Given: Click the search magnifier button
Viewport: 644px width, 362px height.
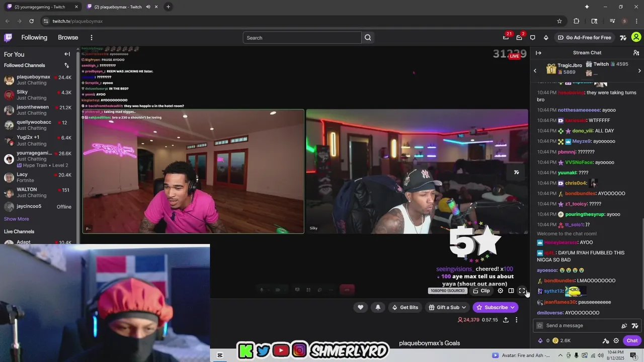Looking at the screenshot, I should click(x=368, y=38).
